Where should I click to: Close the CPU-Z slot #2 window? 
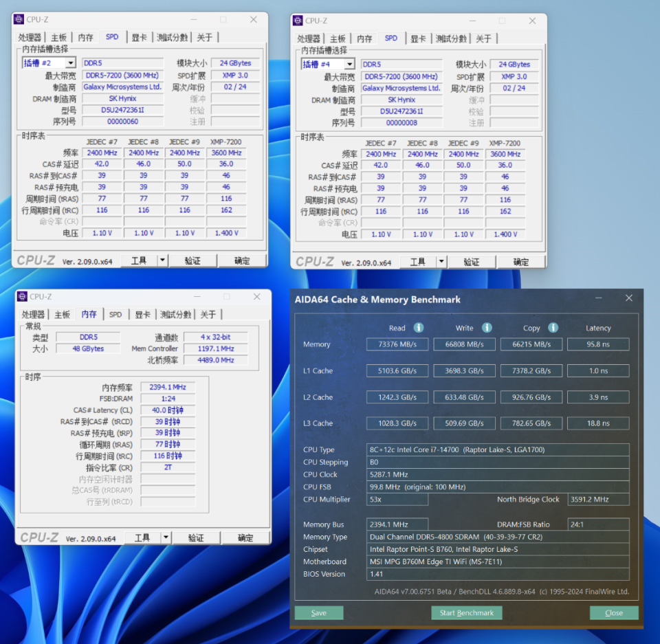[254, 19]
